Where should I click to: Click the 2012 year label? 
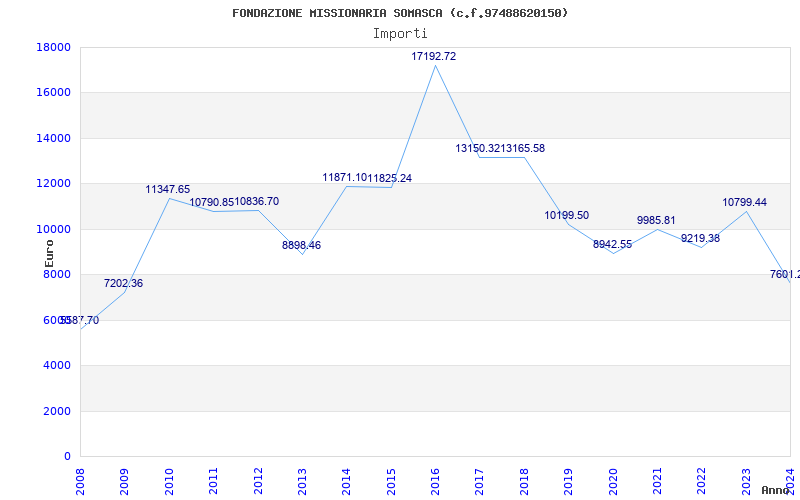tap(258, 481)
